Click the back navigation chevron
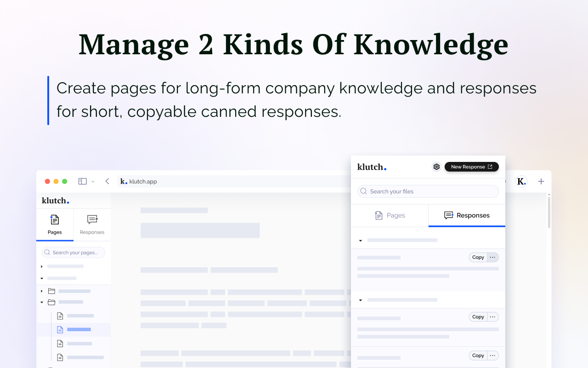 pyautogui.click(x=107, y=181)
